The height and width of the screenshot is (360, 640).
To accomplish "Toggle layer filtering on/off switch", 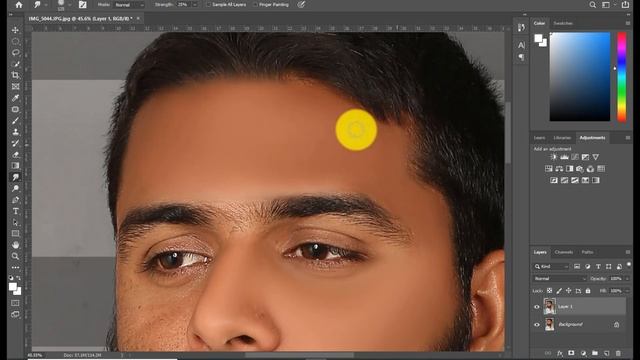I will pos(629,264).
